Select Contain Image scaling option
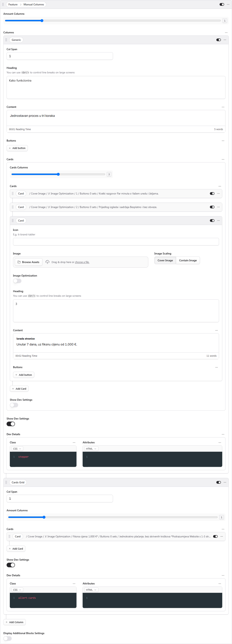 [x=188, y=260]
